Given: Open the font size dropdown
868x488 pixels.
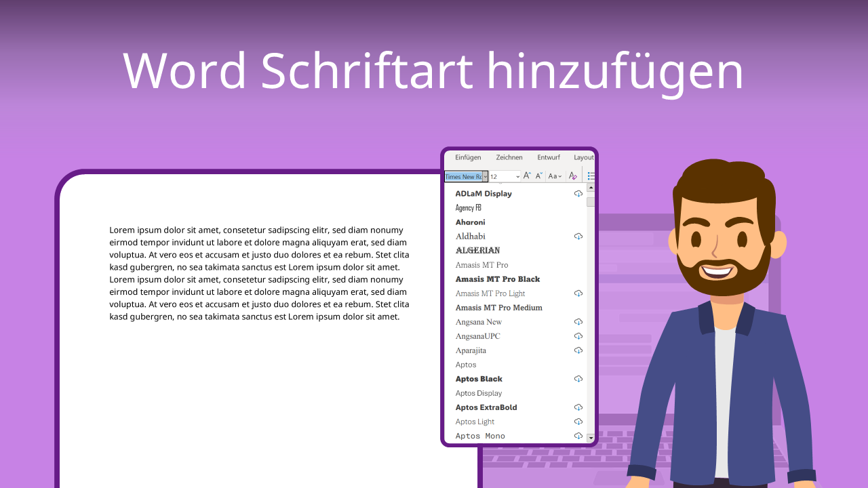Looking at the screenshot, I should click(x=517, y=176).
